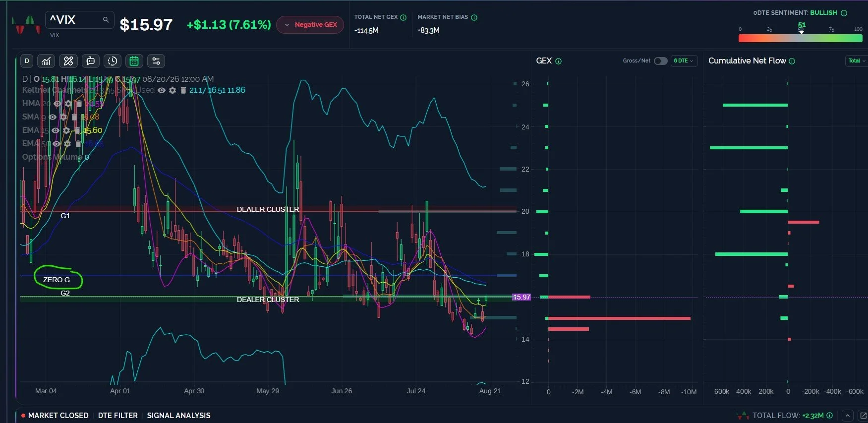Open EMA 50 settings gear
This screenshot has height=423, width=868.
(x=67, y=144)
